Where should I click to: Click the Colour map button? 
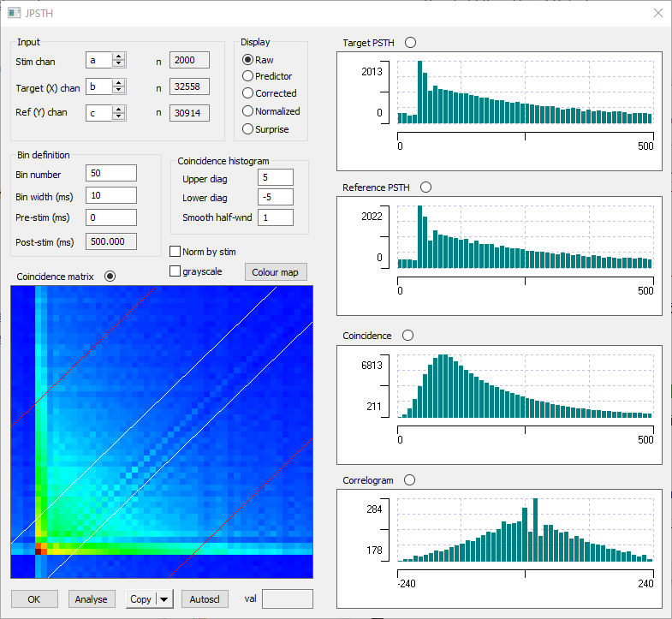tap(275, 272)
